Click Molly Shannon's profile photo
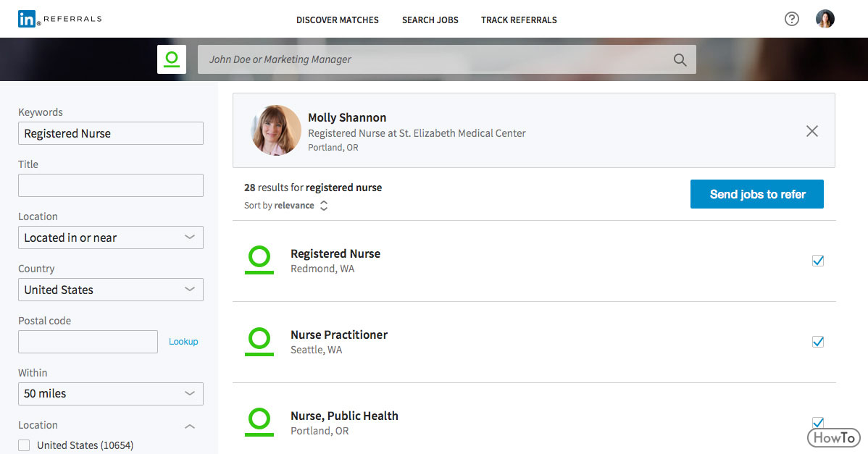This screenshot has height=454, width=868. 276,130
